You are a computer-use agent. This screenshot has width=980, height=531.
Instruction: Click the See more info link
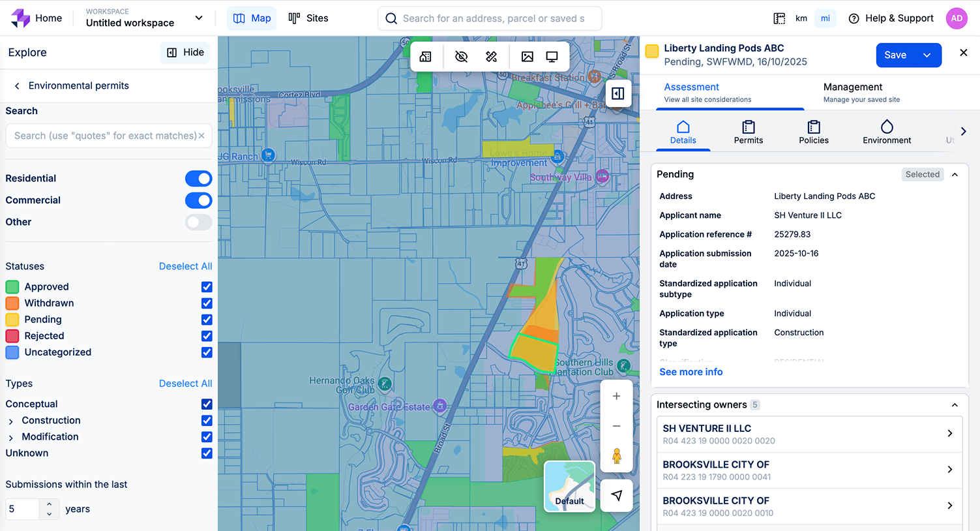690,372
